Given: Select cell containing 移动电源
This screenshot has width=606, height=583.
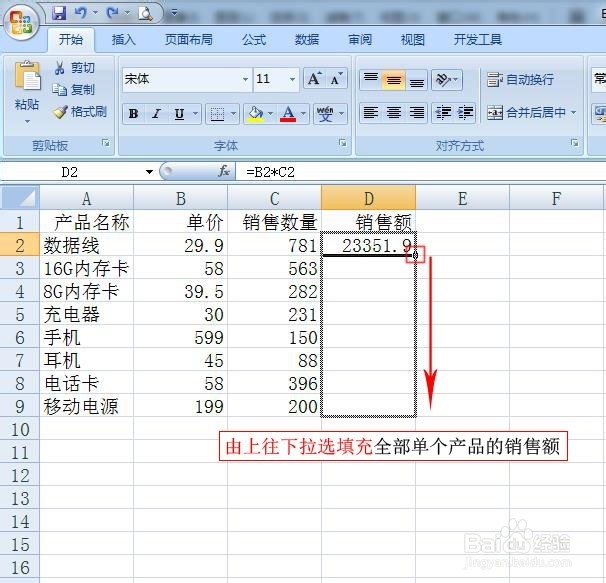Looking at the screenshot, I should coord(87,406).
